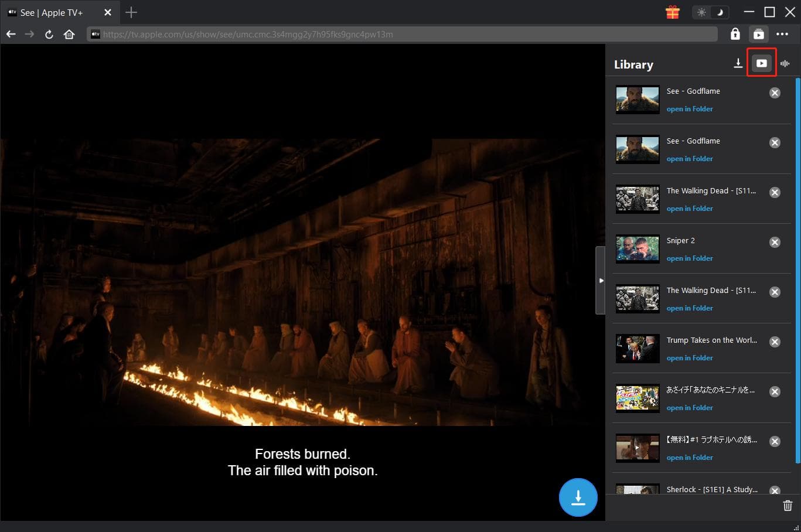Screen dimensions: 801x532
Task: Click the back navigation arrow
Action: coord(11,33)
